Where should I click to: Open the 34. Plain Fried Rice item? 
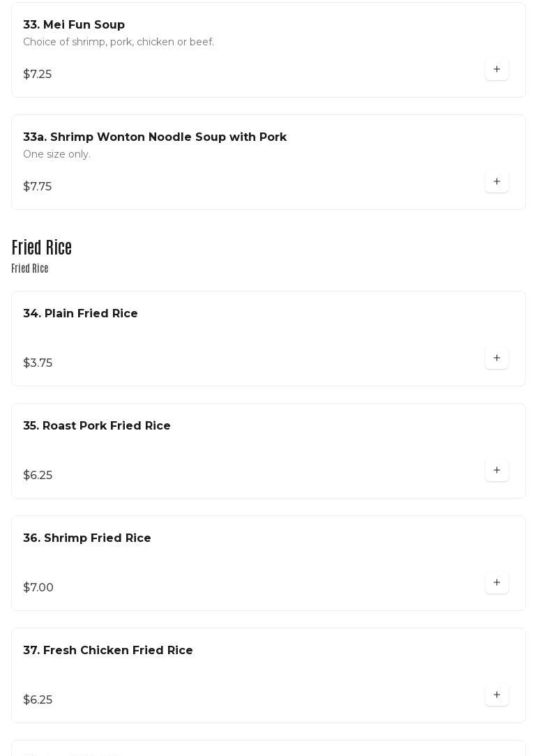[x=80, y=314]
